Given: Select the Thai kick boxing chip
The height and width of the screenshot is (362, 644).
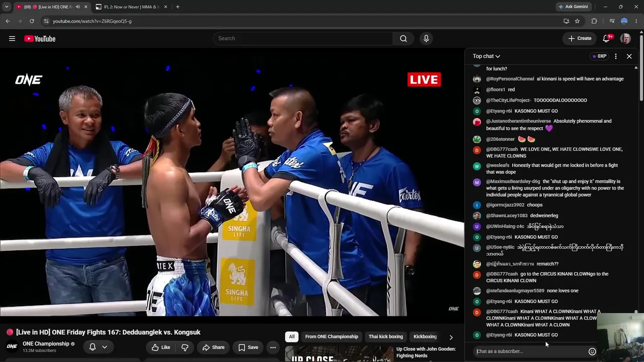Looking at the screenshot, I should pyautogui.click(x=386, y=337).
